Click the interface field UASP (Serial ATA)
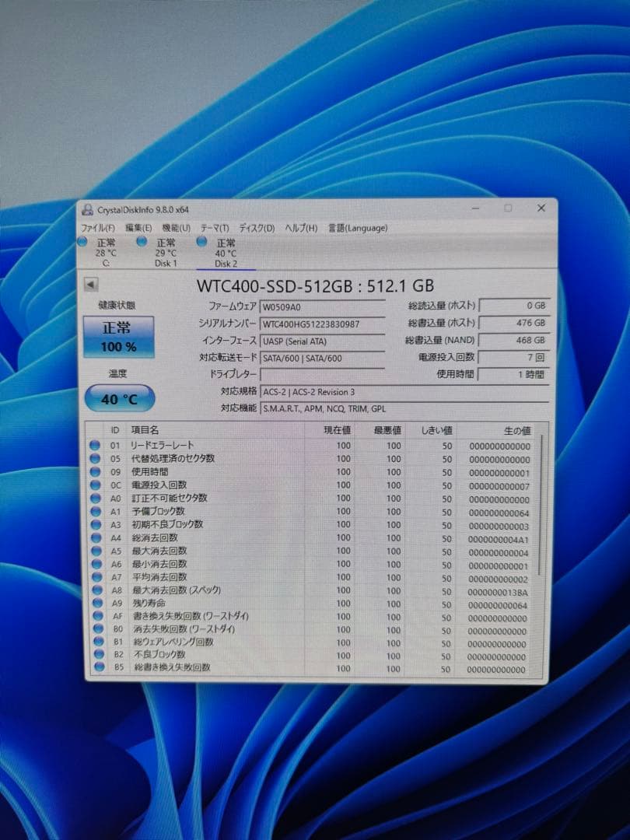This screenshot has width=630, height=840. (x=323, y=341)
